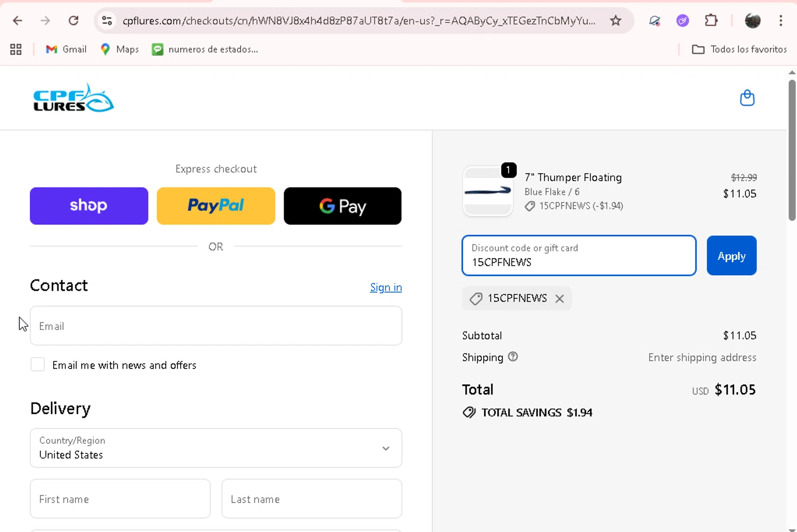Click the 7" Thumper Floating product thumbnail
Screen dimensions: 797x532
[x=488, y=191]
